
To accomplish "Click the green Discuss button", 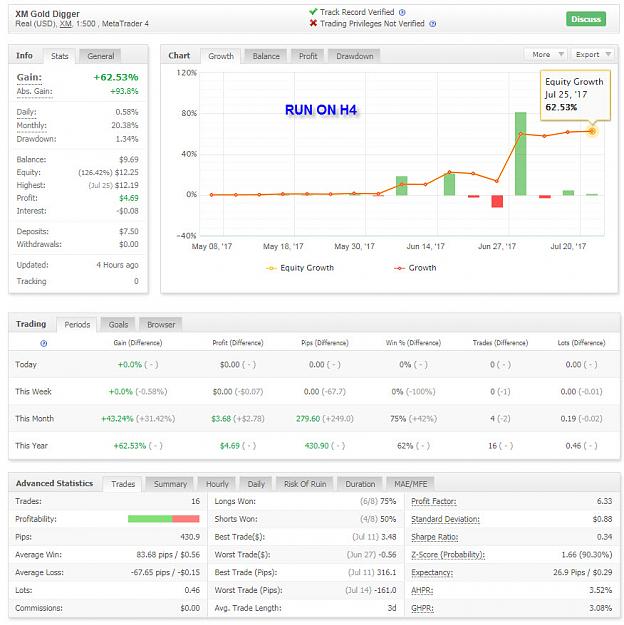I will click(586, 19).
